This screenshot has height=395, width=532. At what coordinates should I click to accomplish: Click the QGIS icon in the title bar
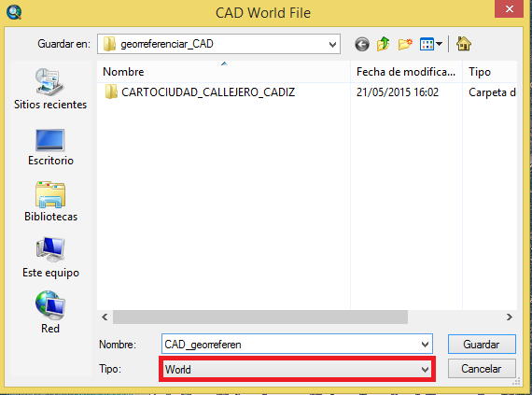[14, 12]
